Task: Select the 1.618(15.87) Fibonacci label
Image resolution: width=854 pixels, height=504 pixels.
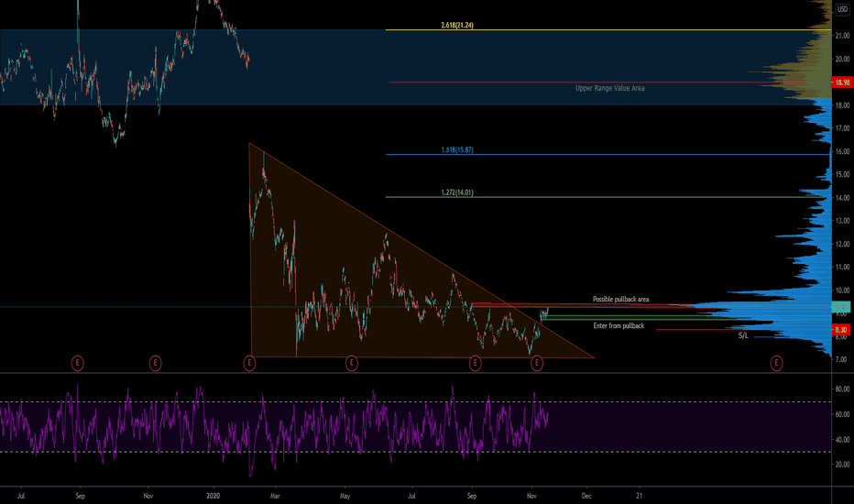Action: point(457,150)
